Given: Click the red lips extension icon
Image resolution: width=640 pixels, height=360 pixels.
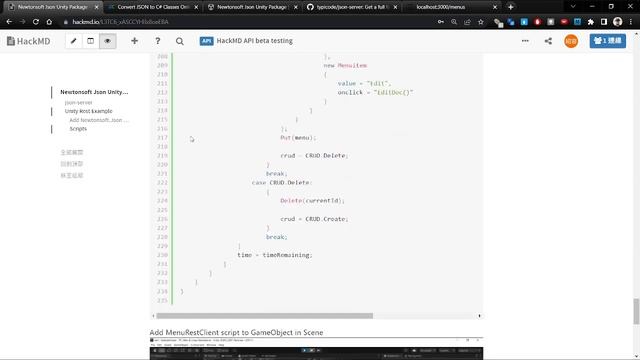Looking at the screenshot, I should pos(564,22).
